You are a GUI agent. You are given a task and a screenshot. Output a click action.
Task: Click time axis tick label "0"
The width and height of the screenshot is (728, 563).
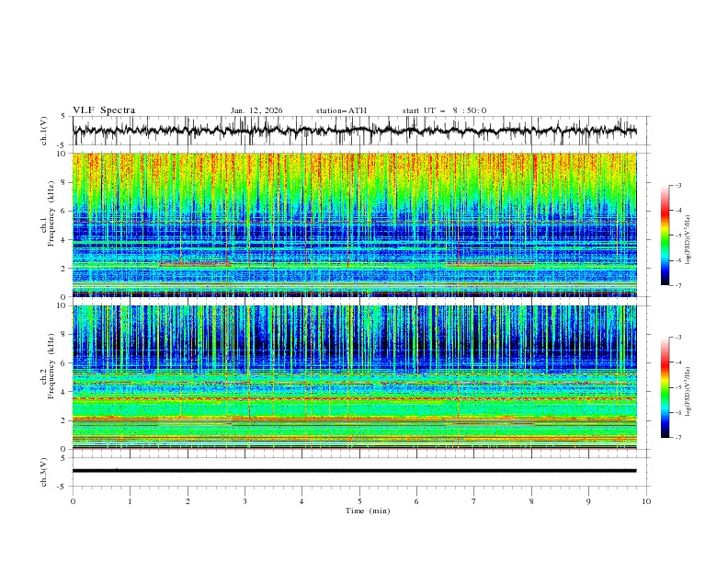[73, 501]
